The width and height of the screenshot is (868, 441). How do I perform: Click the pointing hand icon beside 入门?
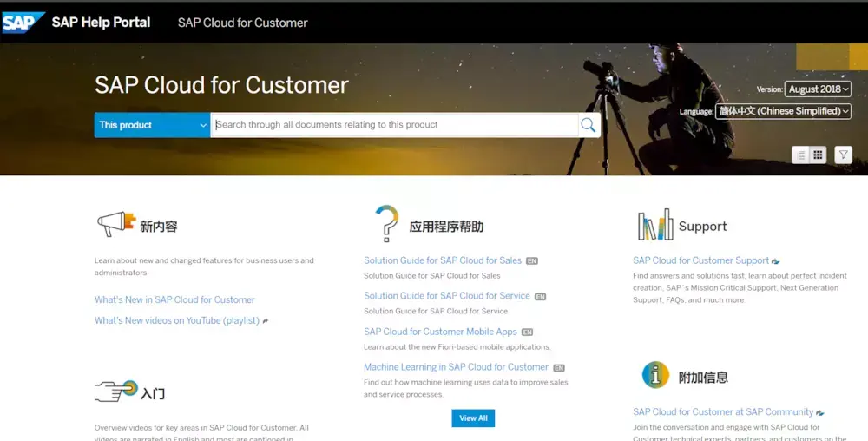pyautogui.click(x=116, y=391)
